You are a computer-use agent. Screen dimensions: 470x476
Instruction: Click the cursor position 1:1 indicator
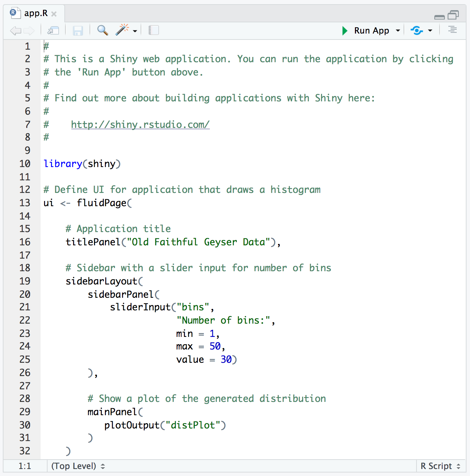click(x=25, y=466)
